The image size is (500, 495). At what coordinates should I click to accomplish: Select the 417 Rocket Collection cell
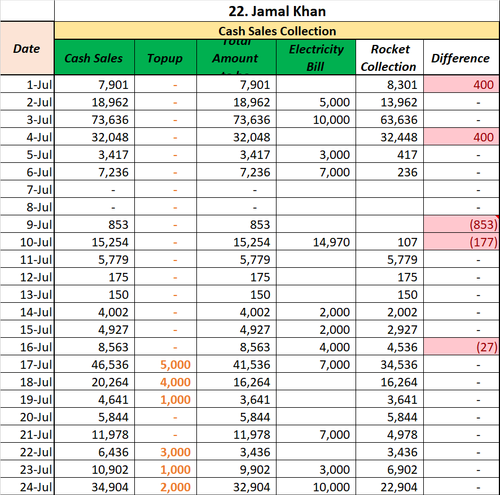click(389, 154)
